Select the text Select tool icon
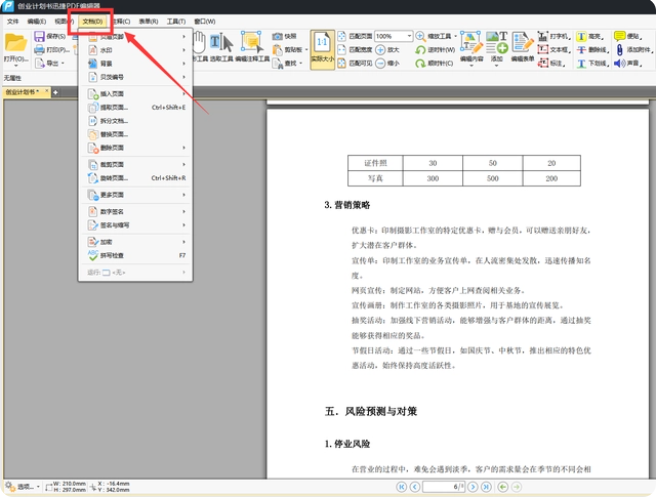Image resolution: width=658 pixels, height=497 pixels. [x=222, y=43]
